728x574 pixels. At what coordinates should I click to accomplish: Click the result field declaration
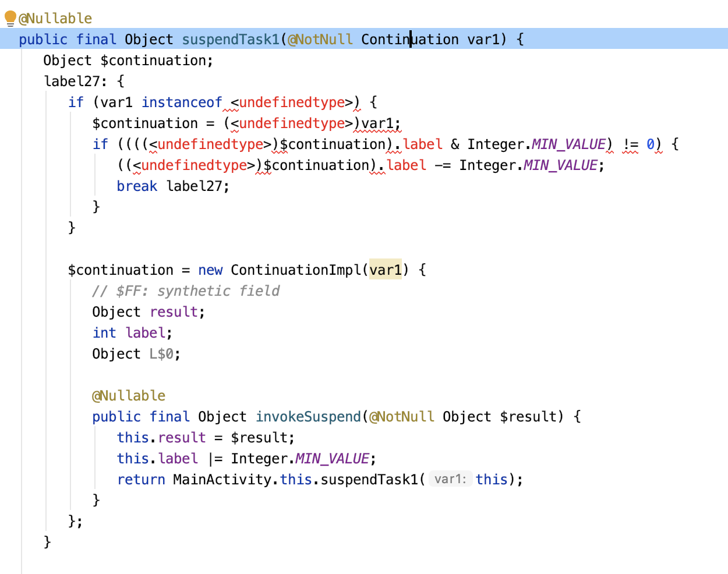174,311
